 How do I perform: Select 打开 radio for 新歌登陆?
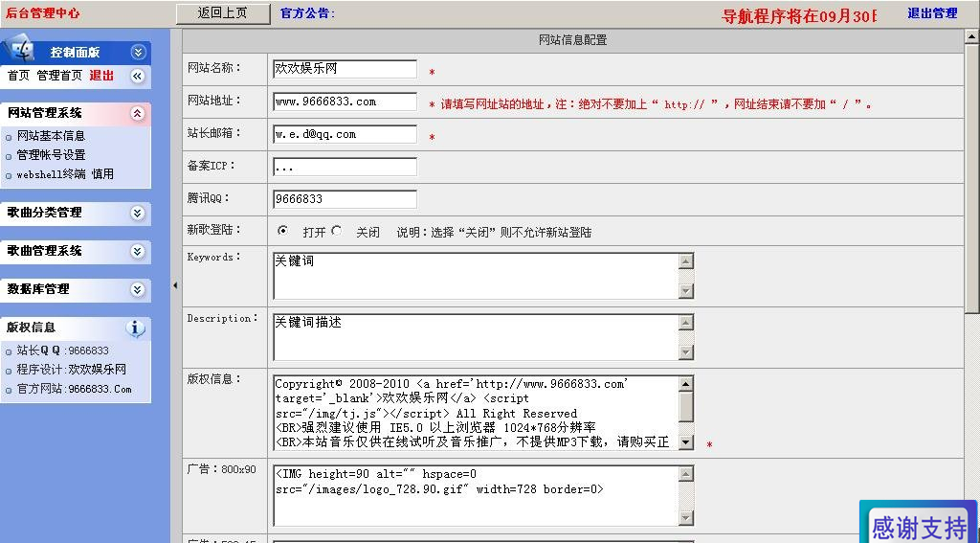[x=282, y=231]
